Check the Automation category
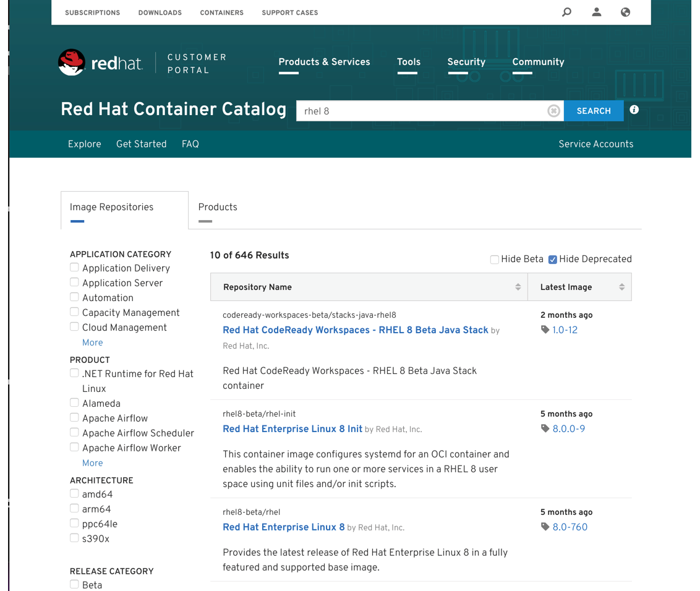700x591 pixels. (74, 297)
